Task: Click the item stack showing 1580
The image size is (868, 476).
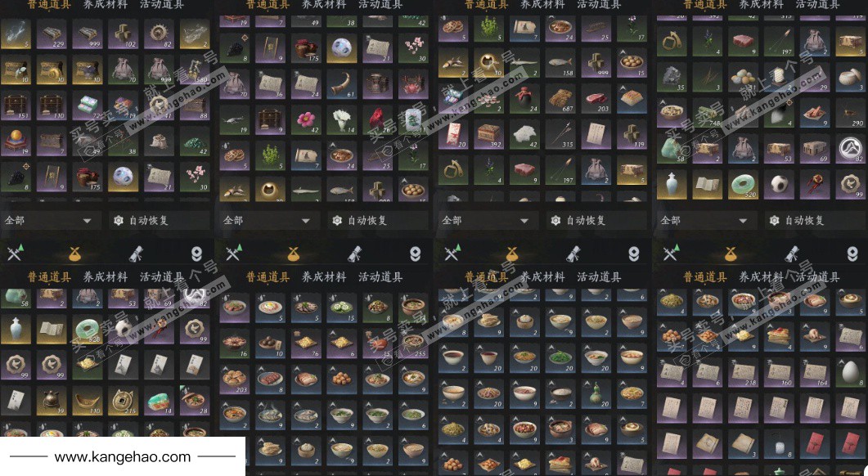Action: tap(195, 70)
